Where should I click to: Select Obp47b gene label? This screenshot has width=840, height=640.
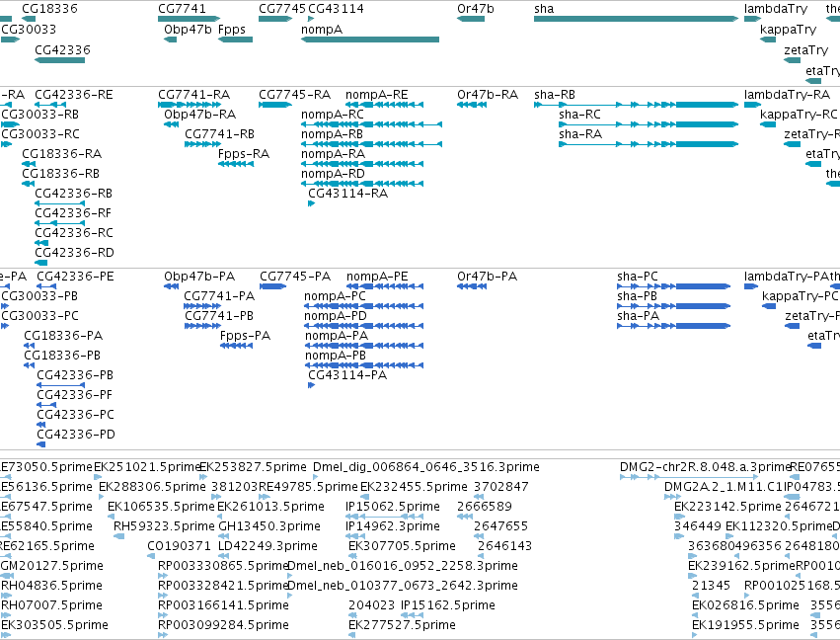click(188, 30)
